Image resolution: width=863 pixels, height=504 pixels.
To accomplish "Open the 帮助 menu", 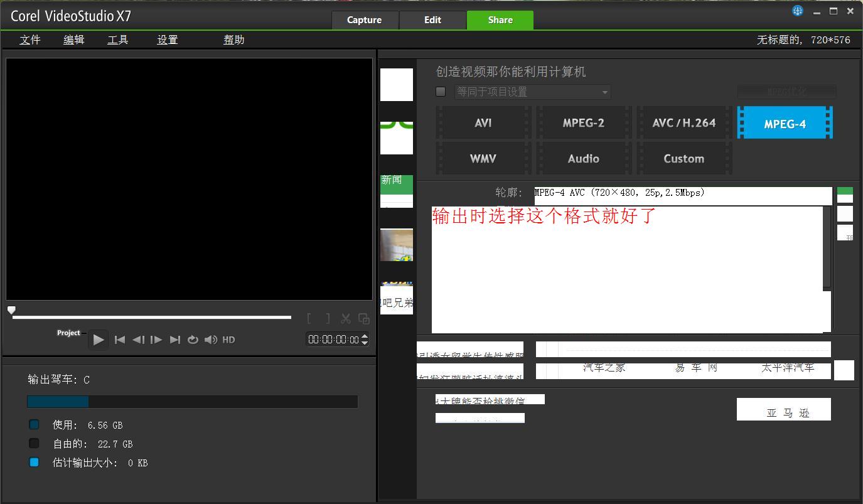I will click(x=234, y=40).
